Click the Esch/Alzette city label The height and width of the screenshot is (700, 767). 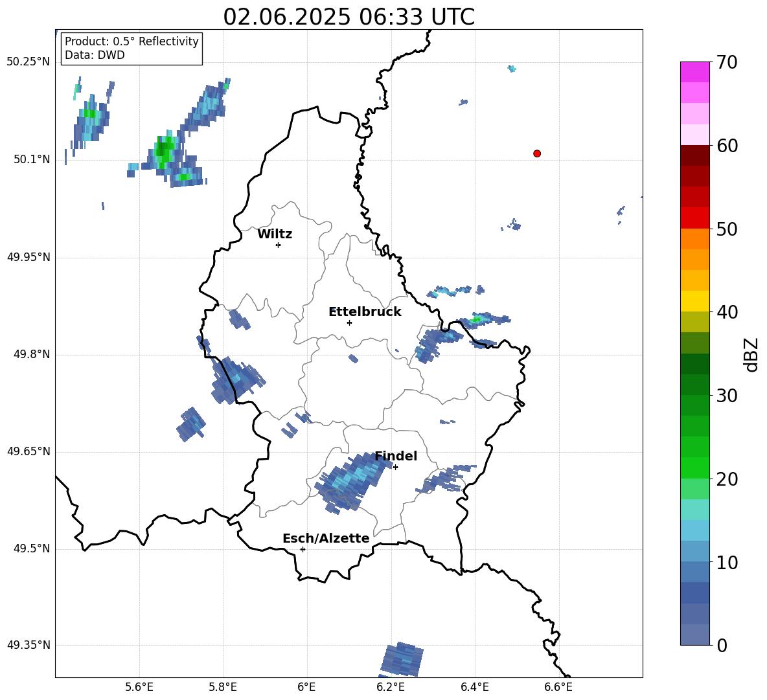click(326, 538)
